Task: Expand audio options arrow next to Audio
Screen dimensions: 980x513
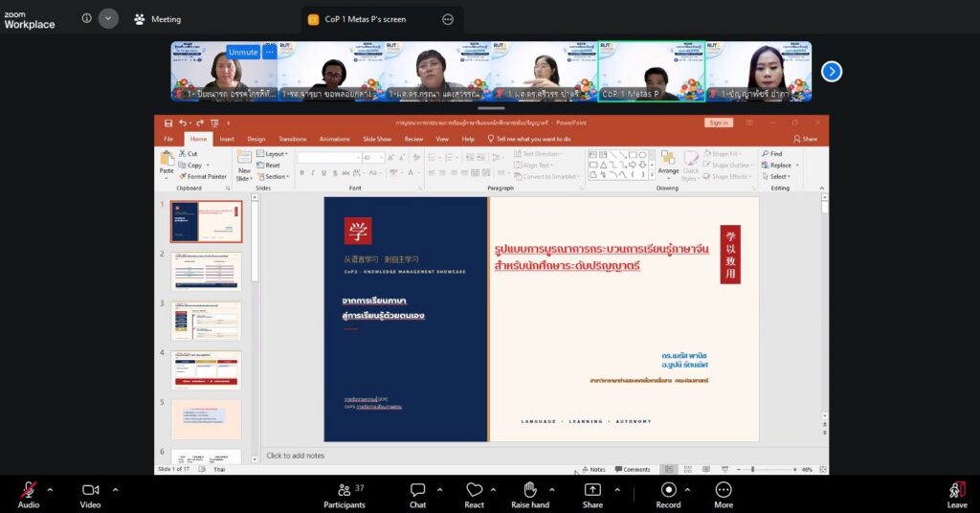Action: [50, 490]
